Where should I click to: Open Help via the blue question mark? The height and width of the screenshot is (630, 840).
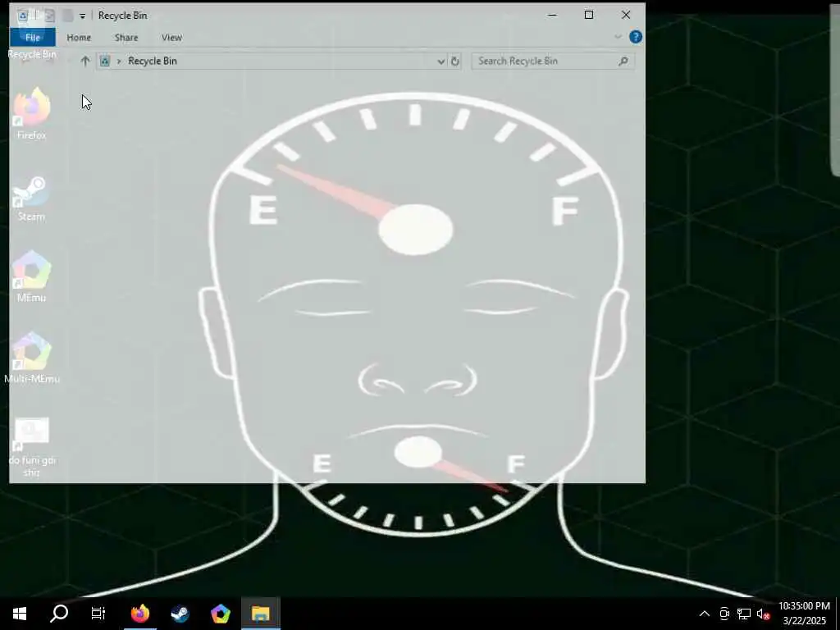[636, 37]
